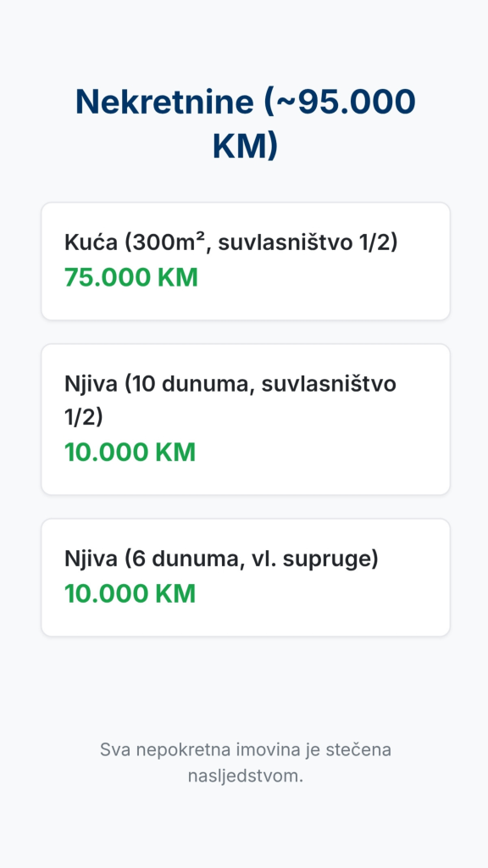Open the Kuća property card
This screenshot has height=868, width=488.
click(x=246, y=261)
